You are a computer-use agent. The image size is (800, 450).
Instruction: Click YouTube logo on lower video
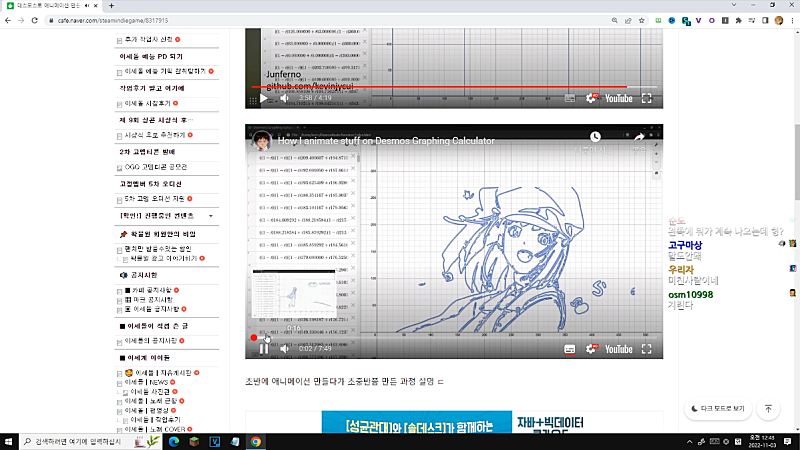coord(619,349)
